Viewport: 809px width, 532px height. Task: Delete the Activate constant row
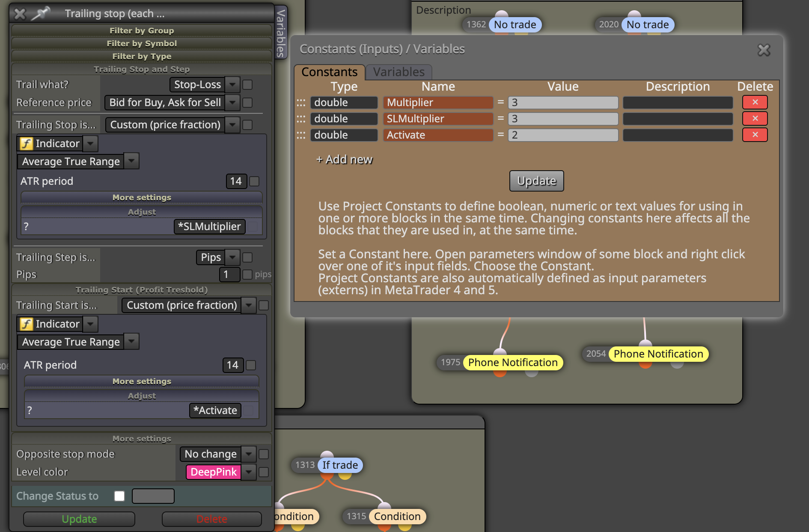point(755,135)
